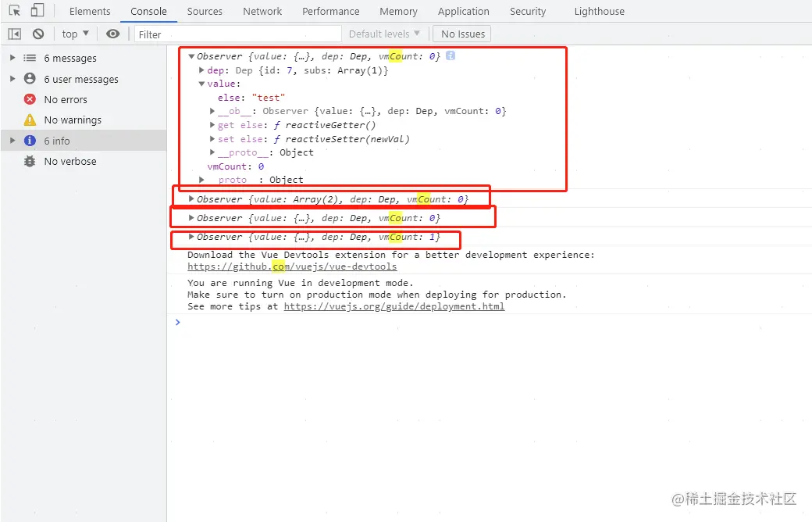Select the 6 info sidebar row
The height and width of the screenshot is (522, 812).
click(x=84, y=141)
